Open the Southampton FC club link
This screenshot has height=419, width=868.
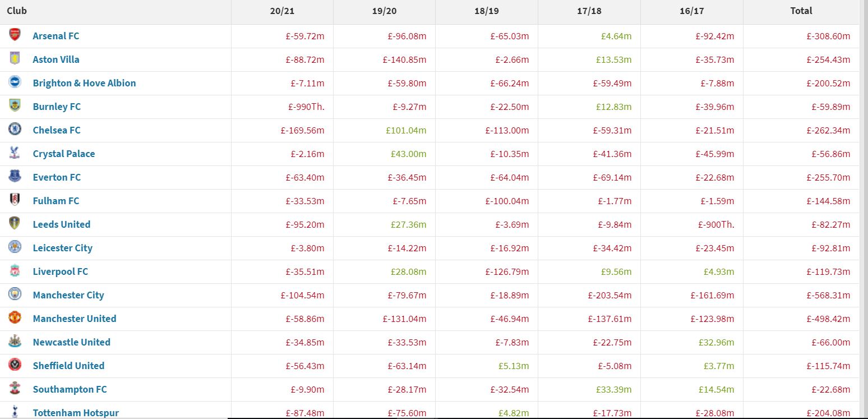click(x=70, y=389)
